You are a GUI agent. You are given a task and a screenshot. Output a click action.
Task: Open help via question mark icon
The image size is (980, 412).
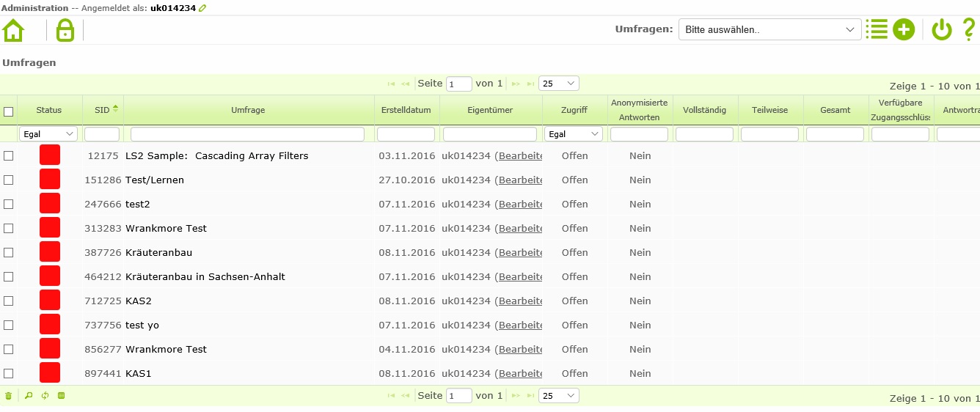[968, 29]
